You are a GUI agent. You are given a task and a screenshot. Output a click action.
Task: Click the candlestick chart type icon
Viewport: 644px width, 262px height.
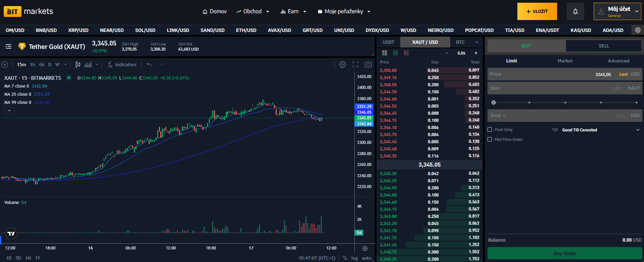coord(78,64)
